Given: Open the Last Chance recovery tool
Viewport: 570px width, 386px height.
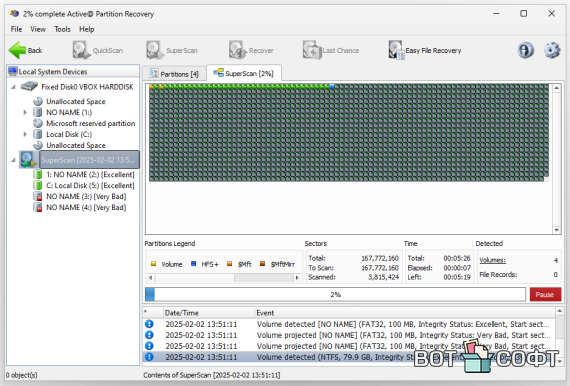Looking at the screenshot, I should (x=331, y=50).
